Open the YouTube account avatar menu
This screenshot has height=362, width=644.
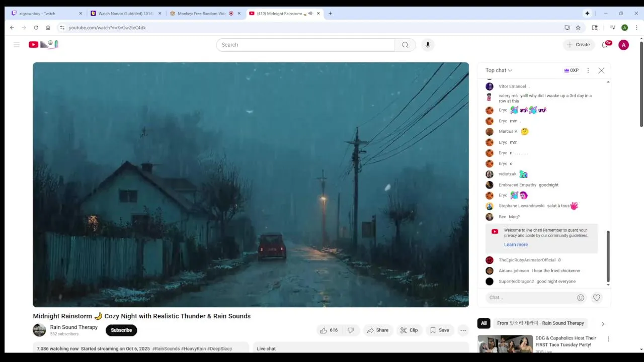pyautogui.click(x=623, y=45)
